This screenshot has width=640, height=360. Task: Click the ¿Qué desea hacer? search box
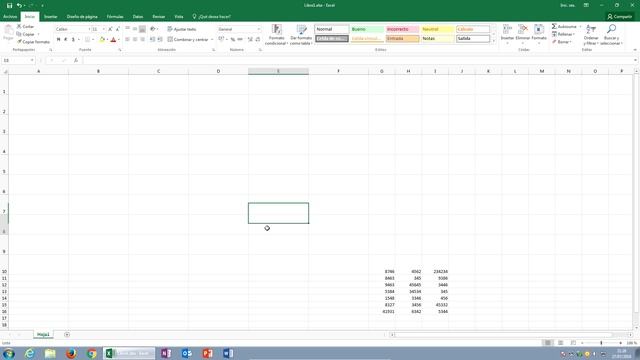(x=211, y=17)
